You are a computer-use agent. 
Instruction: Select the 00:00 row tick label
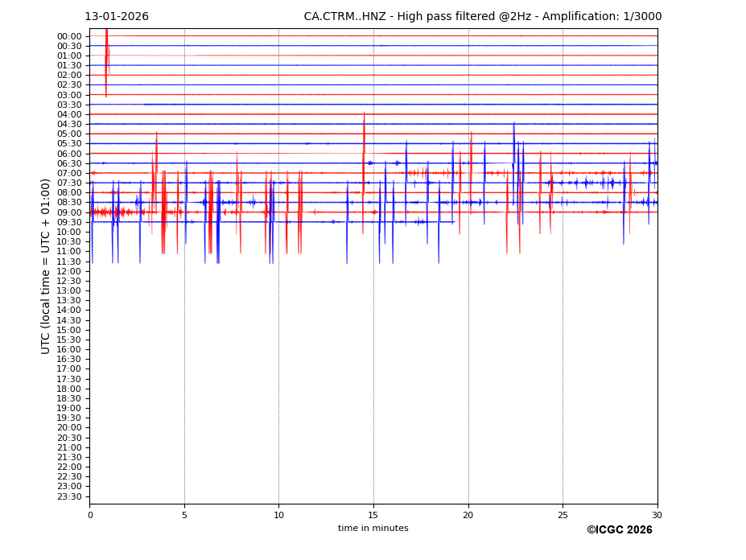(x=69, y=36)
